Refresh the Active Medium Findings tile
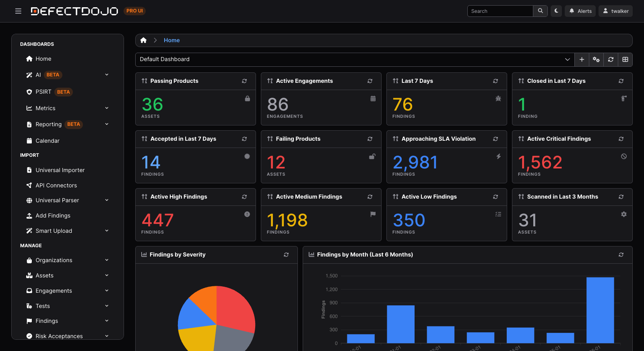The image size is (644, 351). click(x=370, y=197)
